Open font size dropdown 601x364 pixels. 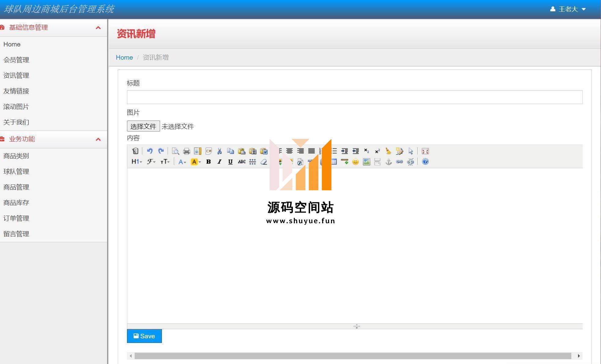[165, 162]
